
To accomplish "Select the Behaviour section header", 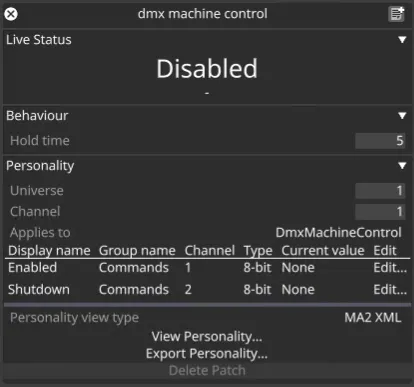I will click(37, 116).
